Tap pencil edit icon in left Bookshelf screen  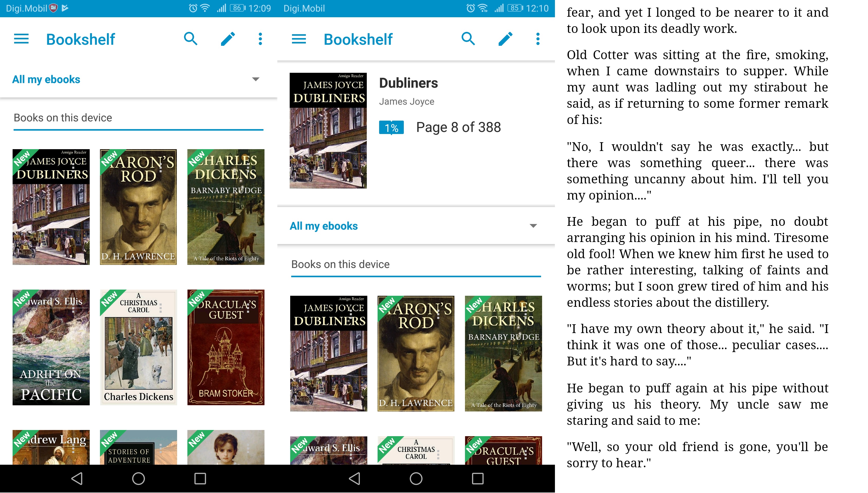tap(228, 39)
